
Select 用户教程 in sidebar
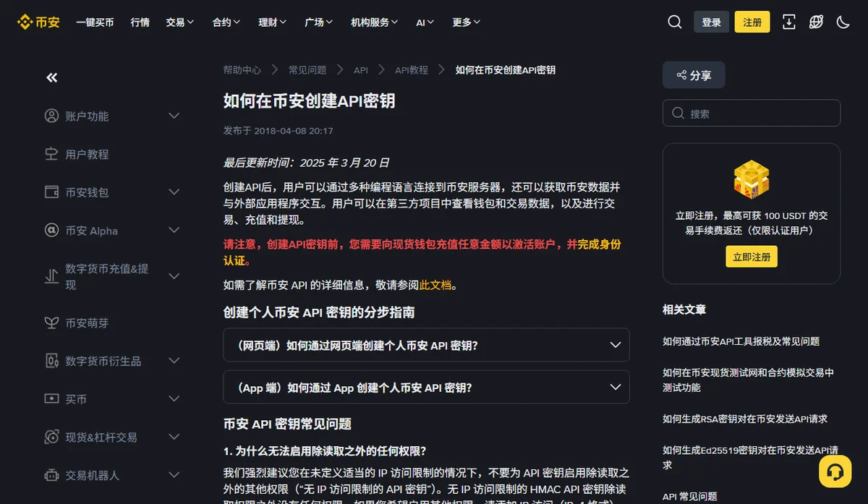87,154
